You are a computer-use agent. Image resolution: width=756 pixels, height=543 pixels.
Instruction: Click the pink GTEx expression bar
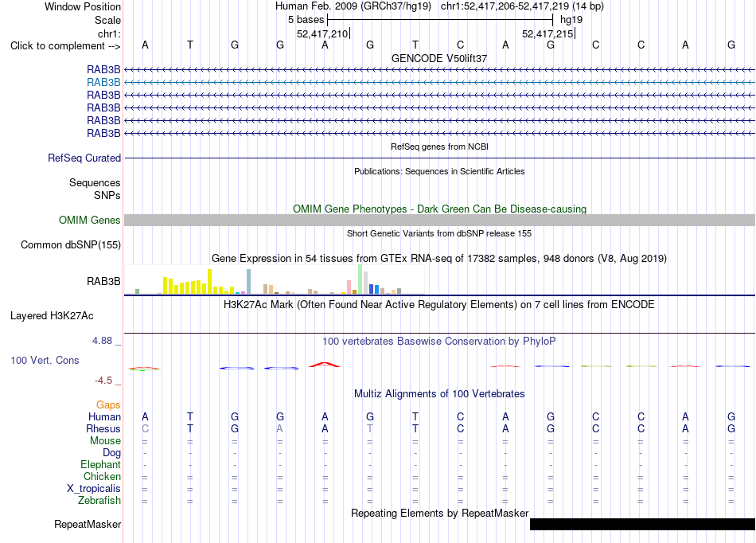coord(349,287)
